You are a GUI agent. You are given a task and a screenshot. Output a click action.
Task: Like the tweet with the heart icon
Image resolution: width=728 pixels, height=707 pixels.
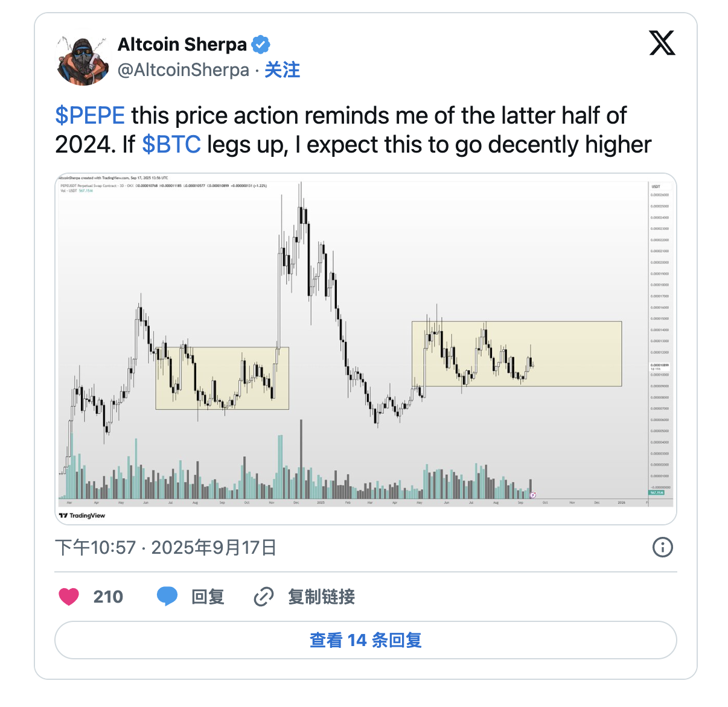point(69,597)
